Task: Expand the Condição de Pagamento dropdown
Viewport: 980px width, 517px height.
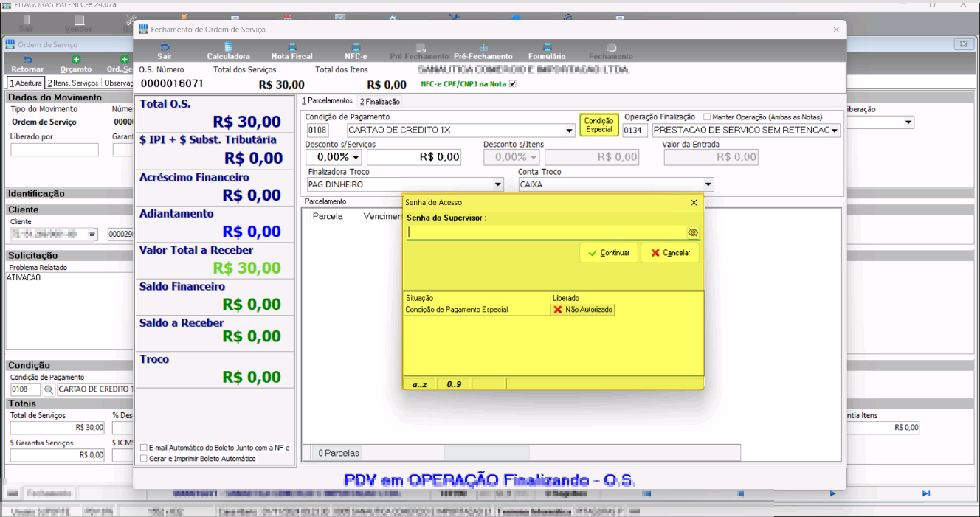Action: coord(569,131)
